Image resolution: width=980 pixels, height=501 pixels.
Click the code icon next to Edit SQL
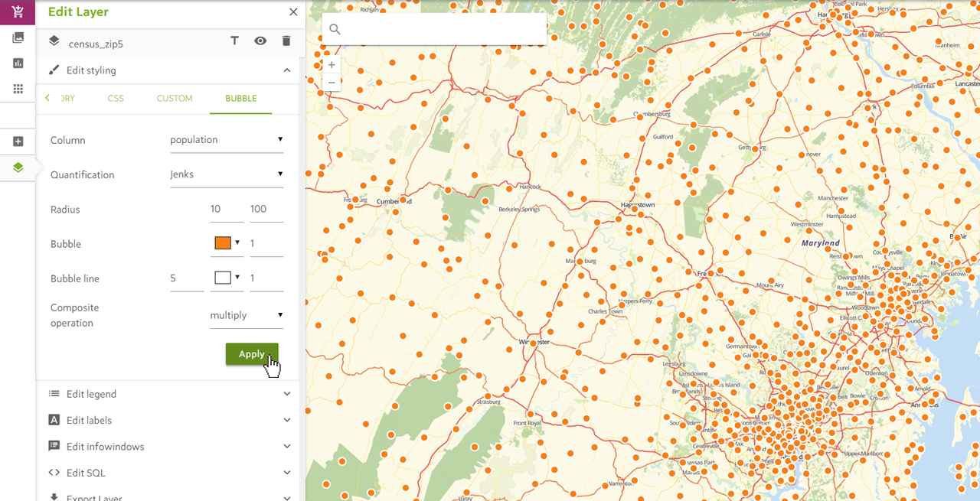[x=54, y=472]
